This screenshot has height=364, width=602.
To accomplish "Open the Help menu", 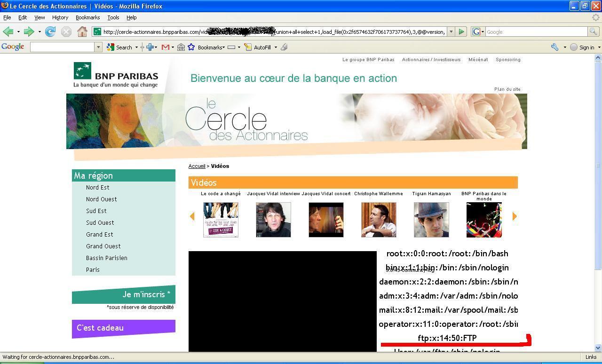I will click(132, 17).
